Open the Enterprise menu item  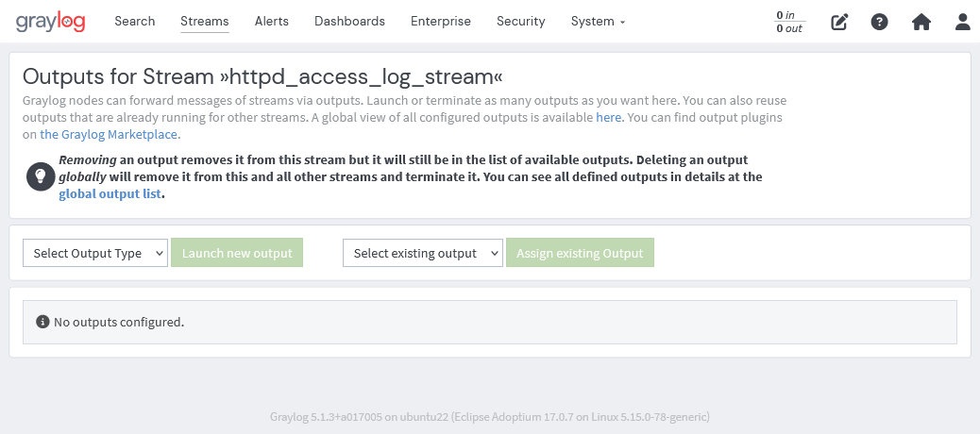440,21
